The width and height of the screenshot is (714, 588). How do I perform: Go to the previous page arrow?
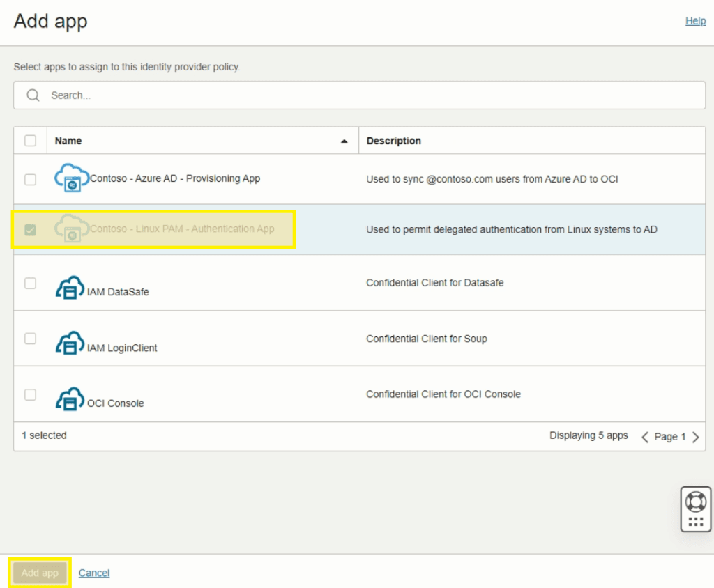645,437
